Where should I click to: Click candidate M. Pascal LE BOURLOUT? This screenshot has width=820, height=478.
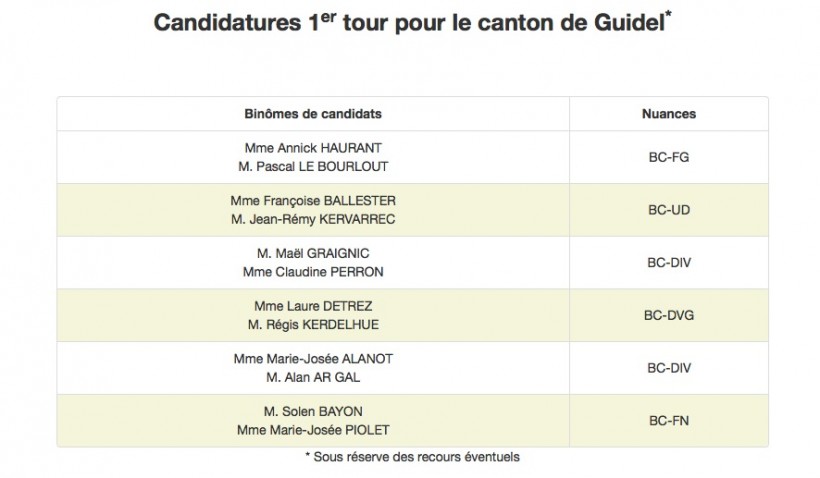[x=313, y=166]
